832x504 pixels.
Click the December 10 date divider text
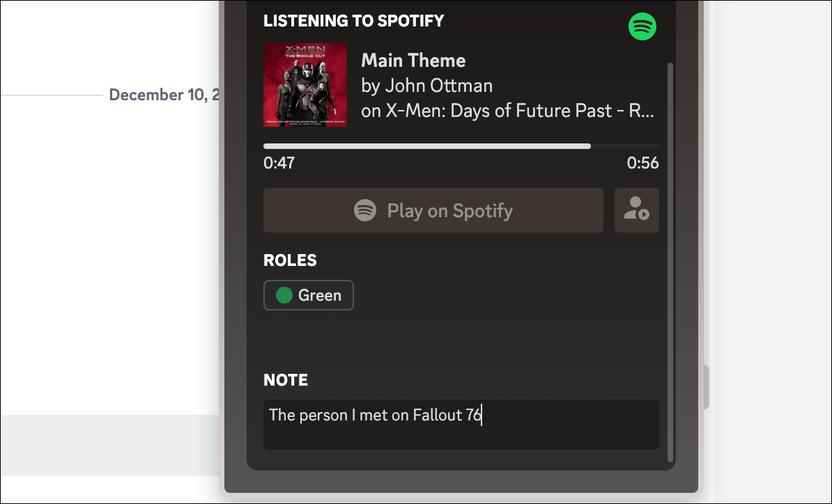click(164, 95)
